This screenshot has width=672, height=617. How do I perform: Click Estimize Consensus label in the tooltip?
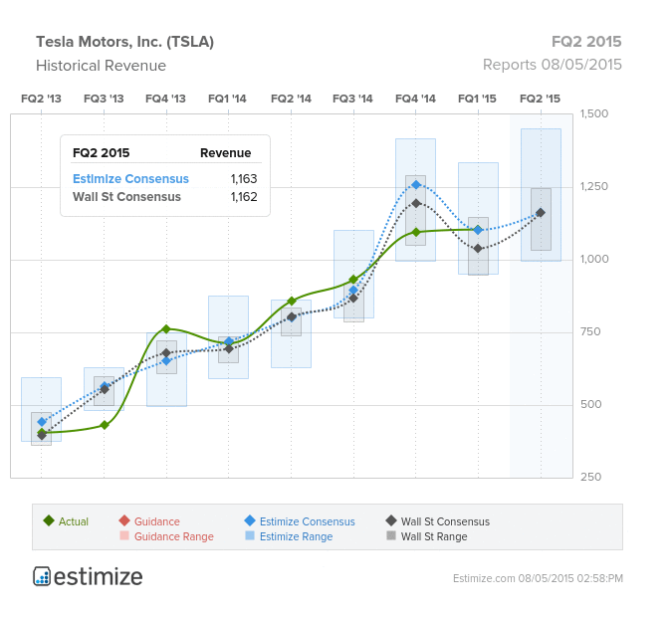point(130,179)
